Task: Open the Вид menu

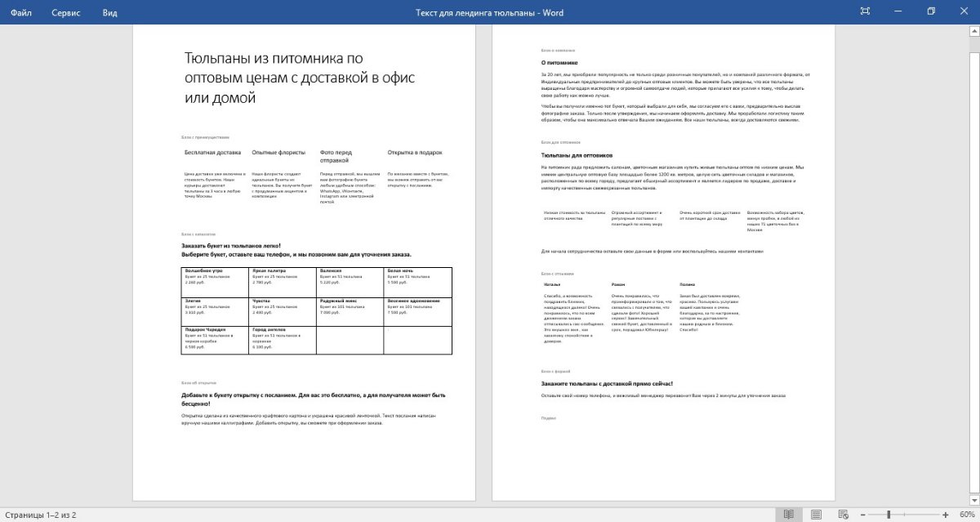Action: click(x=110, y=12)
